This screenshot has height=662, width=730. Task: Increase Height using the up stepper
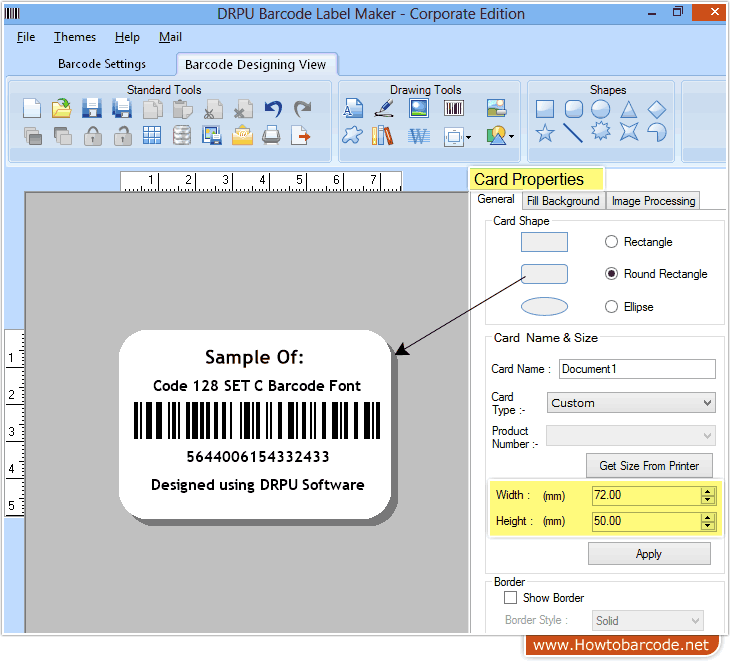[x=708, y=517]
